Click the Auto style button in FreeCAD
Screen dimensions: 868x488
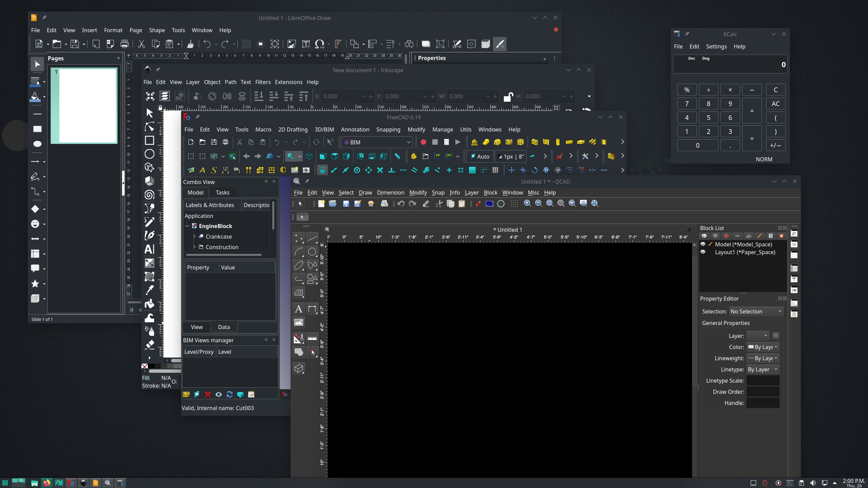click(480, 156)
